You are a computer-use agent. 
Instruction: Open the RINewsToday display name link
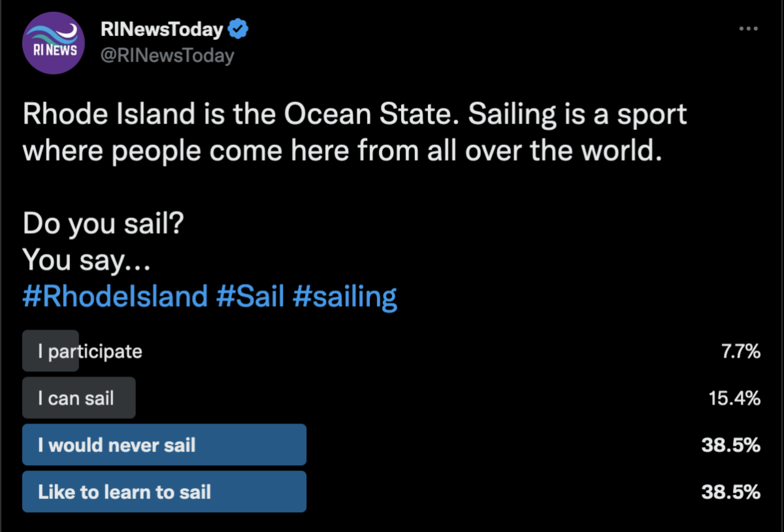[x=162, y=29]
